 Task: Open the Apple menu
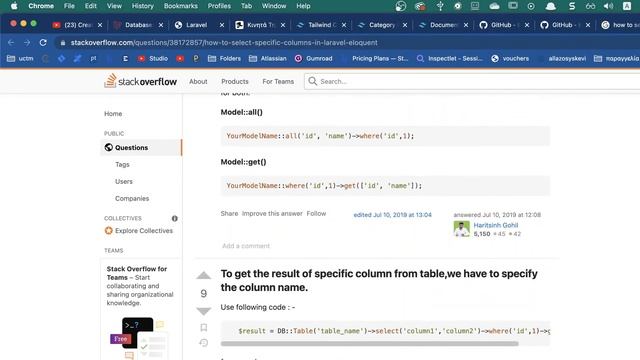click(x=14, y=6)
